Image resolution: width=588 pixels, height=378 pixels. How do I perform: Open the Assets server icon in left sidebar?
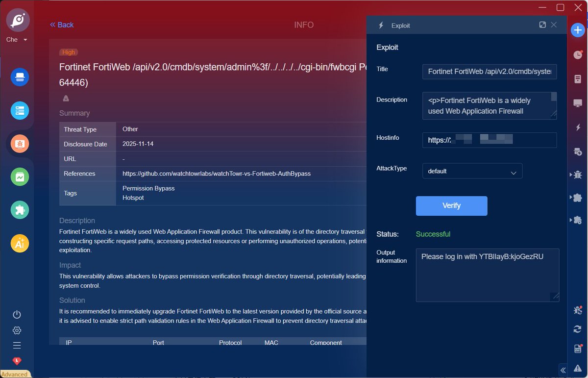tap(20, 111)
